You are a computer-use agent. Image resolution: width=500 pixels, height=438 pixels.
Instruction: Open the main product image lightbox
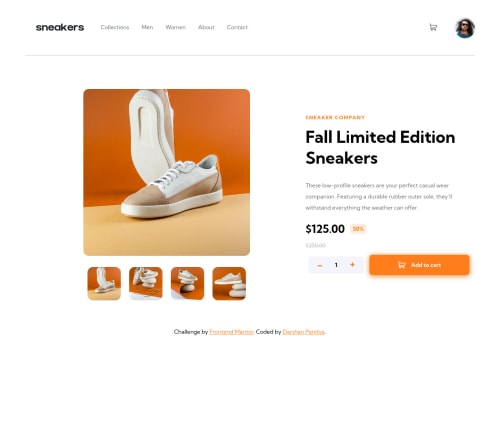click(167, 172)
